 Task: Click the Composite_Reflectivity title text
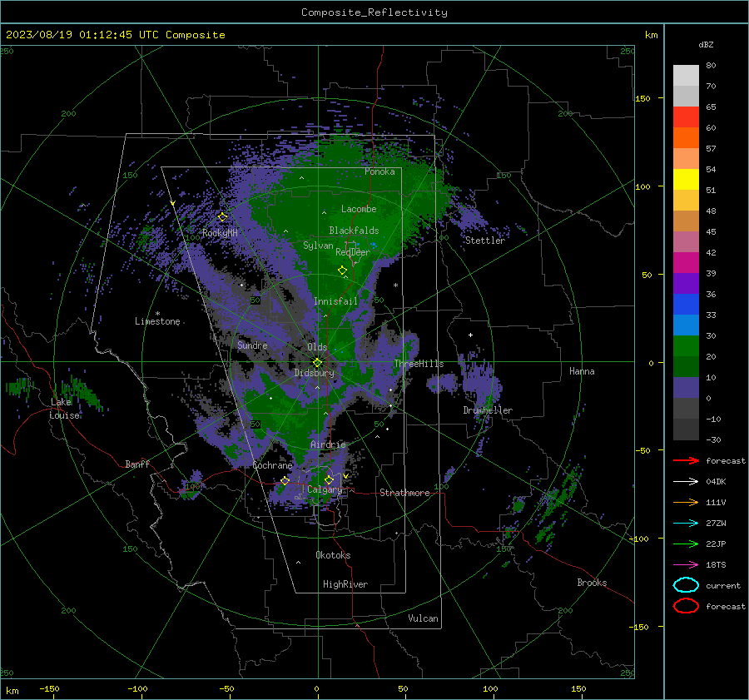374,12
